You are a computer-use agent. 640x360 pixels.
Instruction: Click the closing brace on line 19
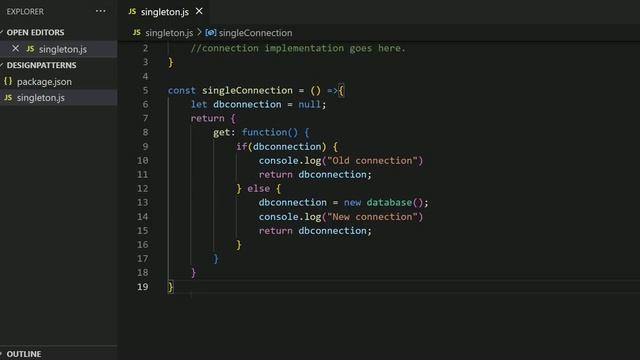pos(171,287)
